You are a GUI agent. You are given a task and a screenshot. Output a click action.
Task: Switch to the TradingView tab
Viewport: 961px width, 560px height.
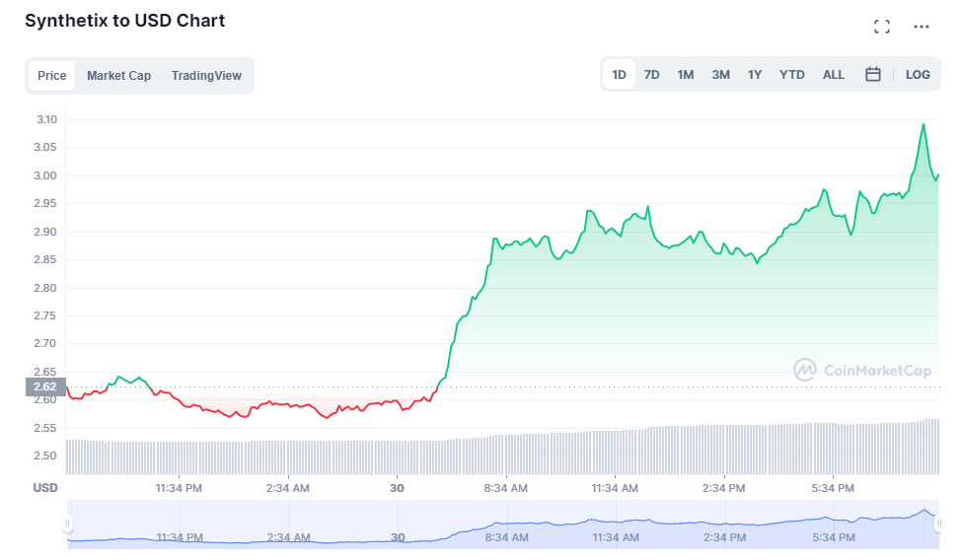[x=206, y=76]
